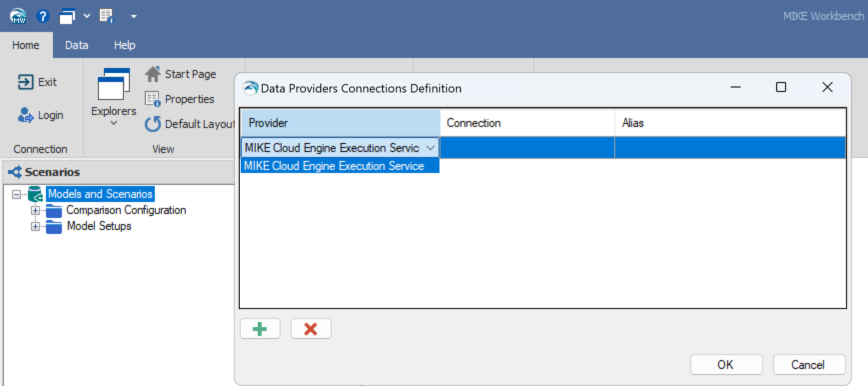
Task: Click the Alias column header
Action: tap(730, 123)
